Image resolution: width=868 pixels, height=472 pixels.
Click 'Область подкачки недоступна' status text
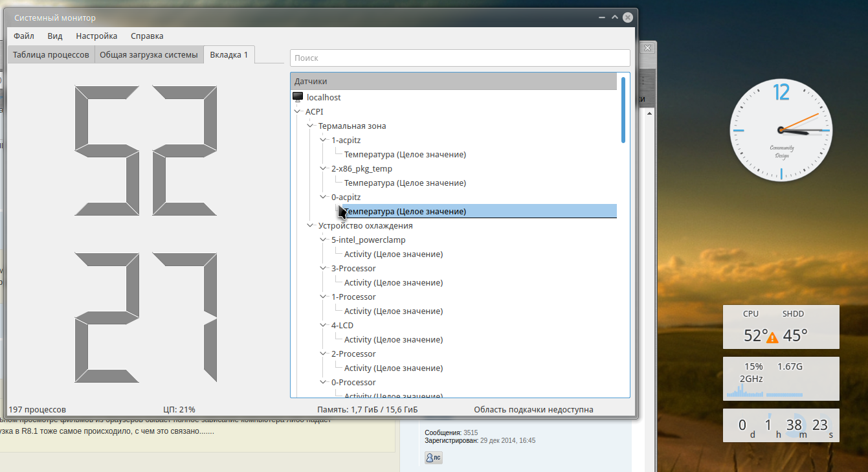[x=533, y=409]
